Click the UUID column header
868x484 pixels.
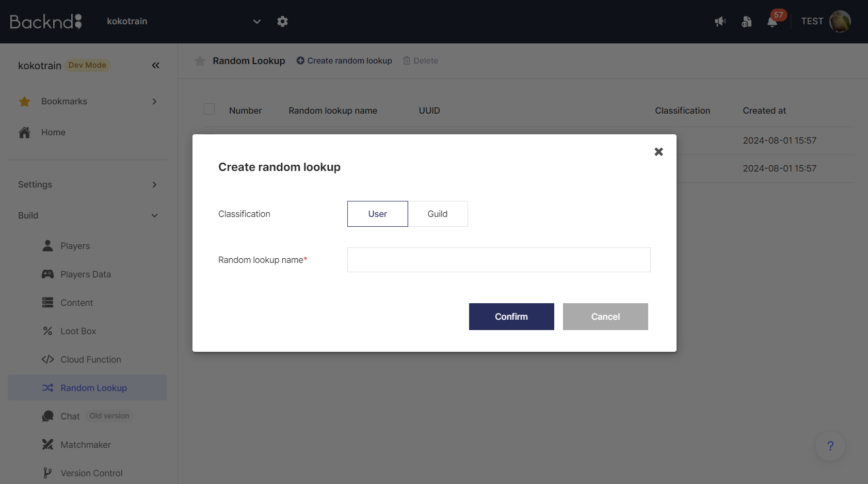pos(429,111)
